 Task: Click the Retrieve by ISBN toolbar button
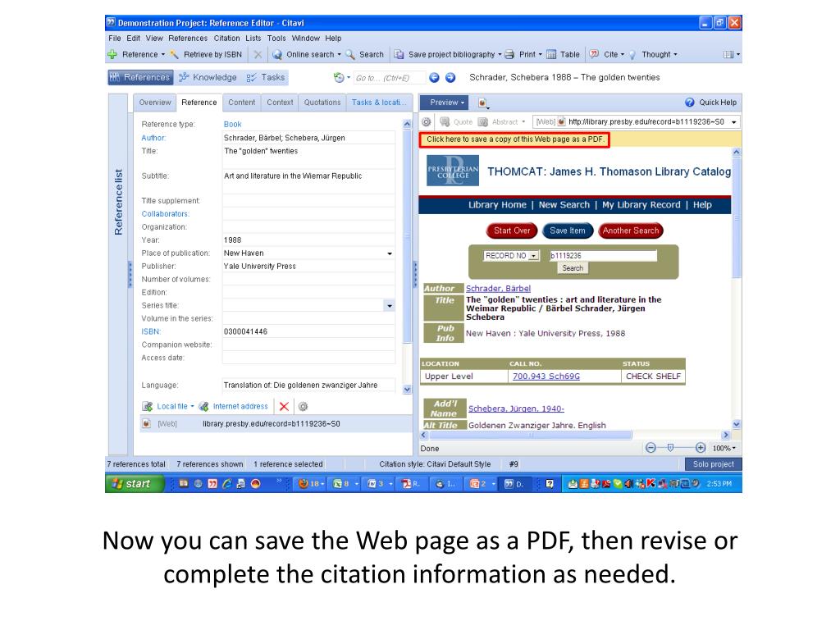click(x=206, y=54)
